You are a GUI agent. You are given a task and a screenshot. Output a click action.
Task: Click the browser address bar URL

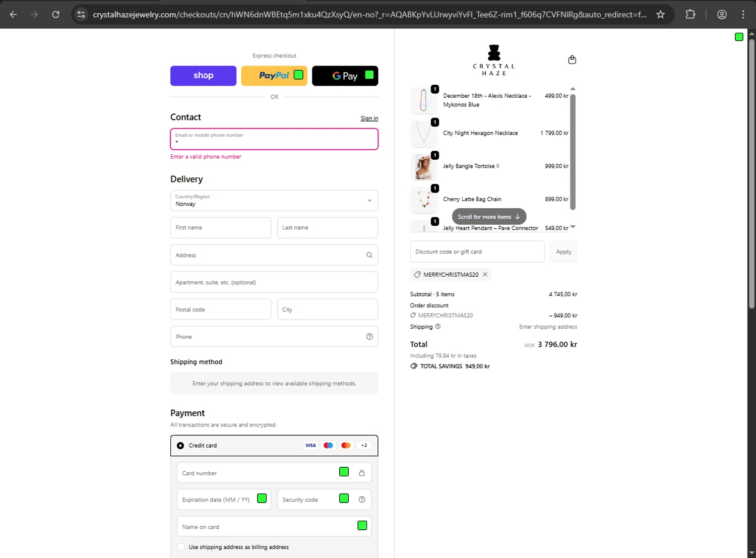tap(369, 15)
